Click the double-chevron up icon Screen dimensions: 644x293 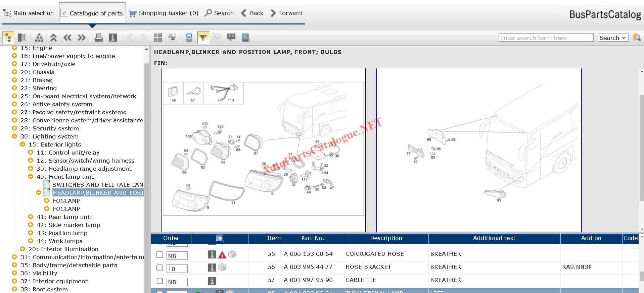point(53,38)
